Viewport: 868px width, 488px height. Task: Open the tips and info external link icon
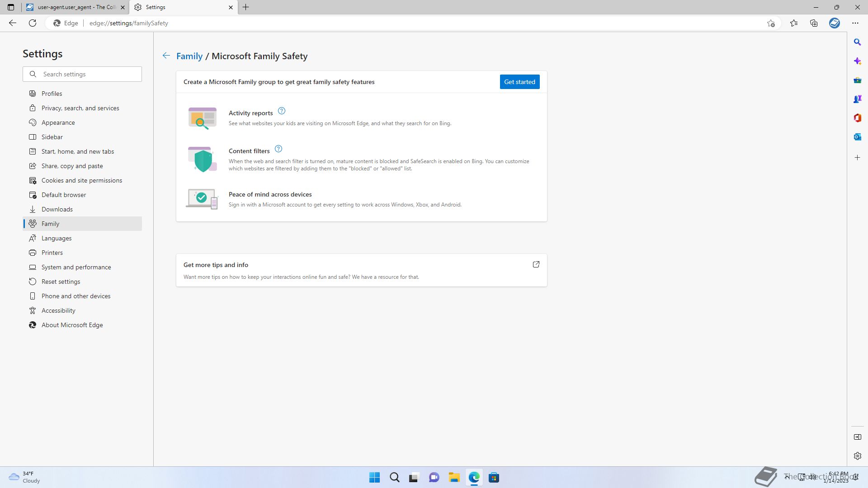pos(536,265)
